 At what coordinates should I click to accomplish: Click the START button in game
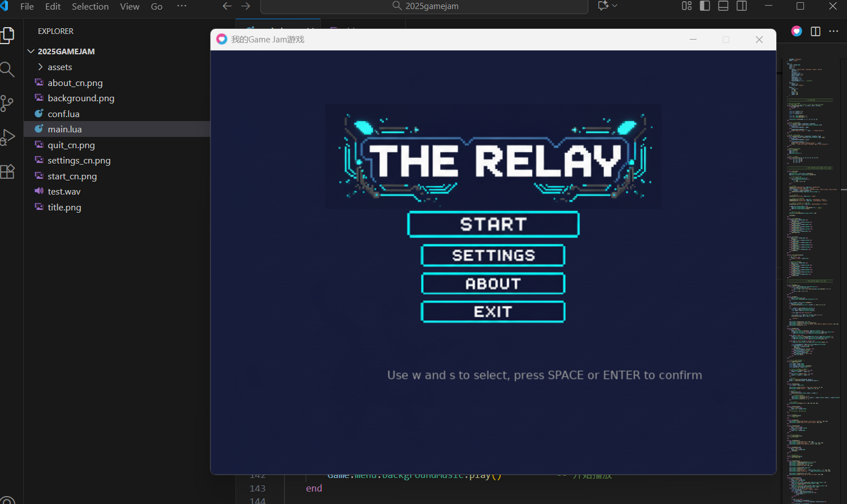click(493, 225)
